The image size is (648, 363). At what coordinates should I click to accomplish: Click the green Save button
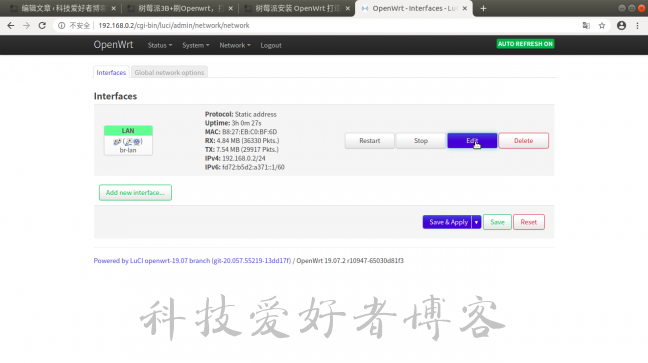497,222
